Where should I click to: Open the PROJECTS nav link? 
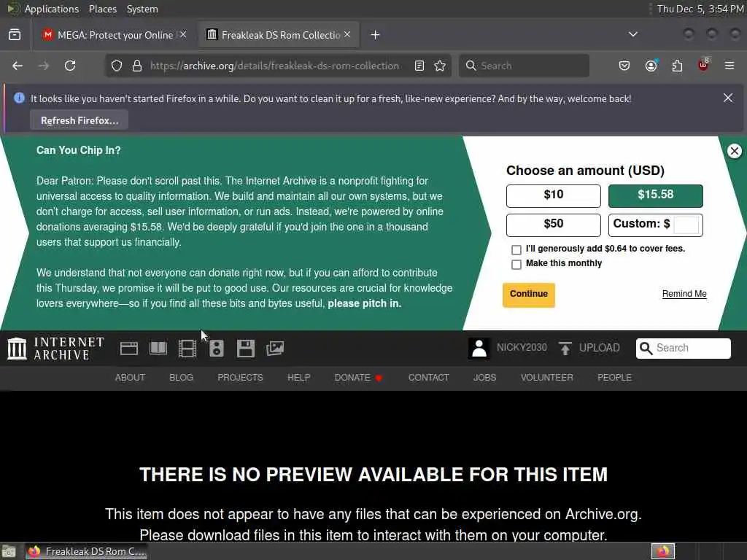pos(240,378)
